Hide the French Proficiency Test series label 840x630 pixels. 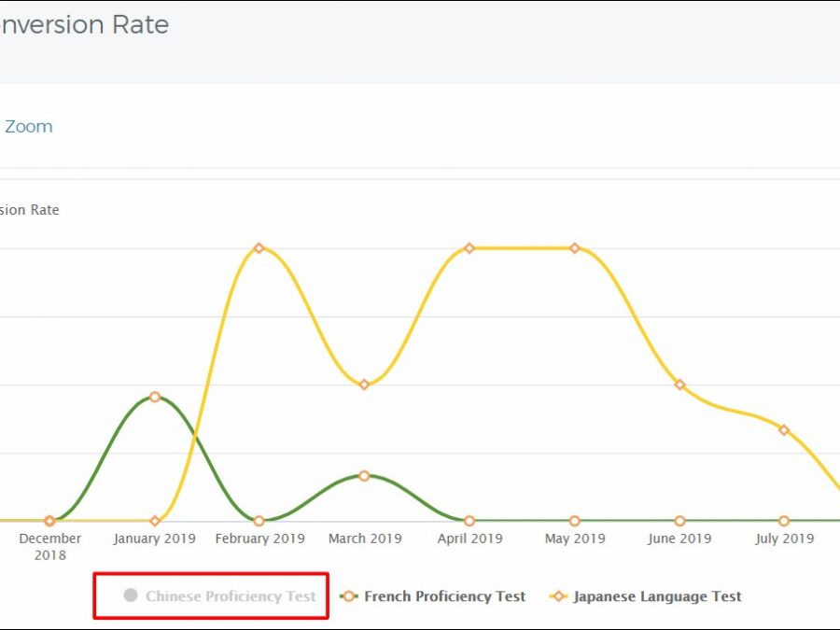(444, 596)
